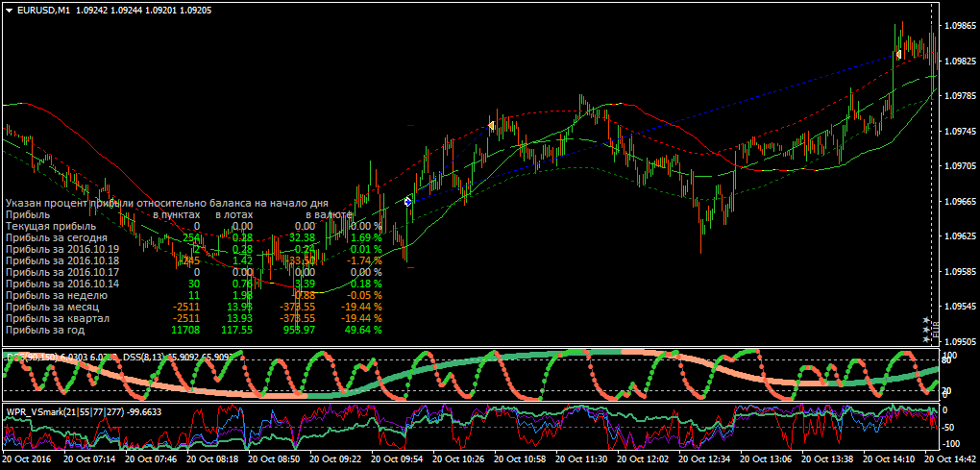Click the 1.09745 price axis label

click(x=960, y=132)
